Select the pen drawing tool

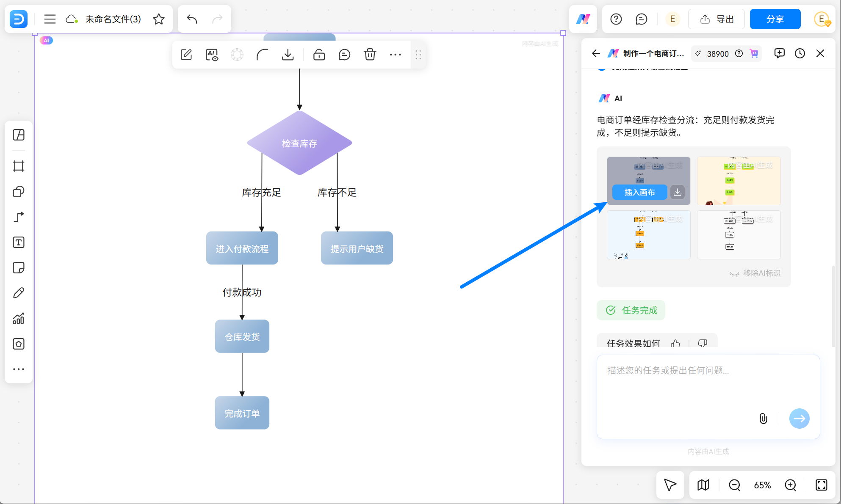[19, 293]
